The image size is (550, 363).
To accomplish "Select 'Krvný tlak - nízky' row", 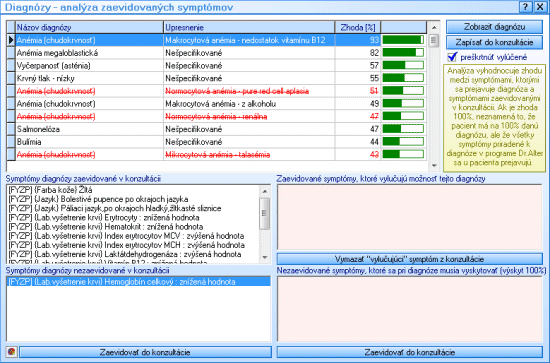I will (216, 78).
